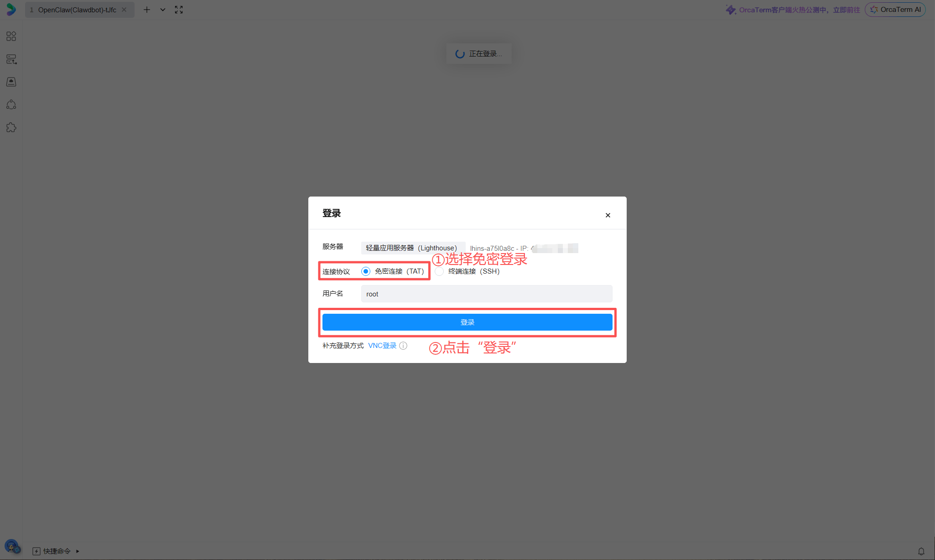Open the server selector showing 轻量应用服务器（Lighthouse）
The image size is (935, 560).
(413, 248)
